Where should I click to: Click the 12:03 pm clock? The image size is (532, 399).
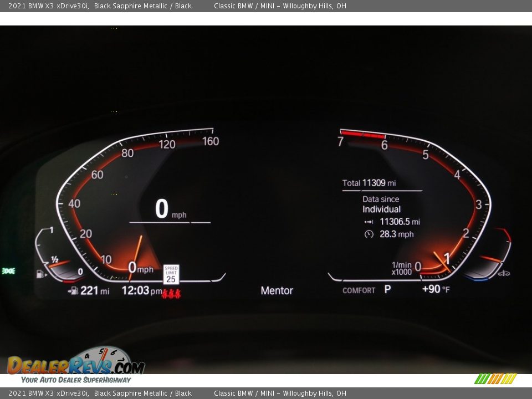[142, 291]
